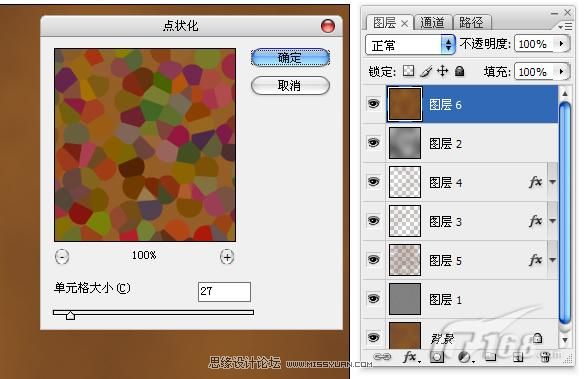Select 图层 4 thumbnail
The image size is (585, 379).
coord(405,182)
